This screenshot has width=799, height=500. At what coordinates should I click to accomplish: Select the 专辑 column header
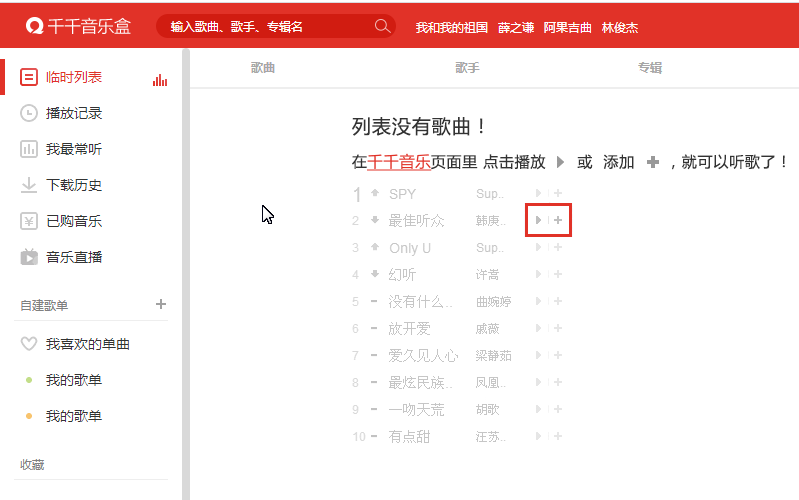pyautogui.click(x=650, y=68)
